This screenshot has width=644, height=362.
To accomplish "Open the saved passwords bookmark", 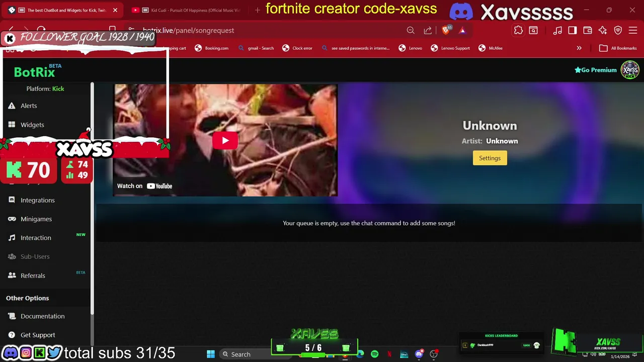I will pos(355,48).
